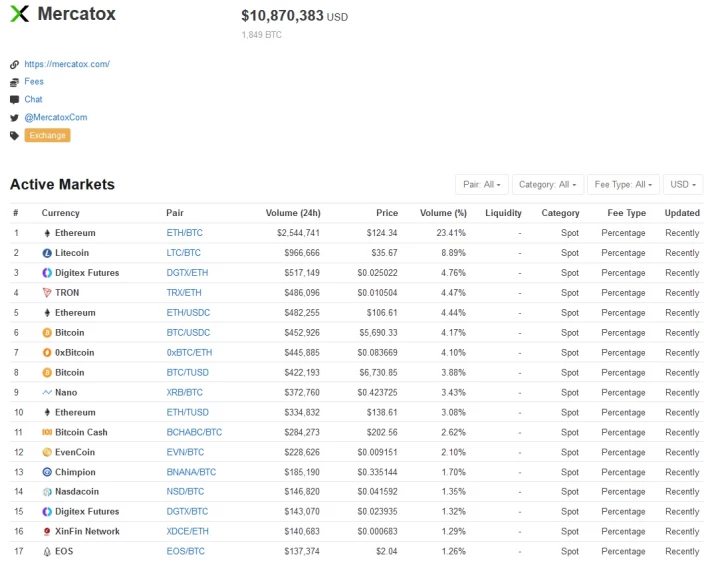This screenshot has width=710, height=561.
Task: Click the $10,870,383 USD total volume
Action: tap(295, 16)
